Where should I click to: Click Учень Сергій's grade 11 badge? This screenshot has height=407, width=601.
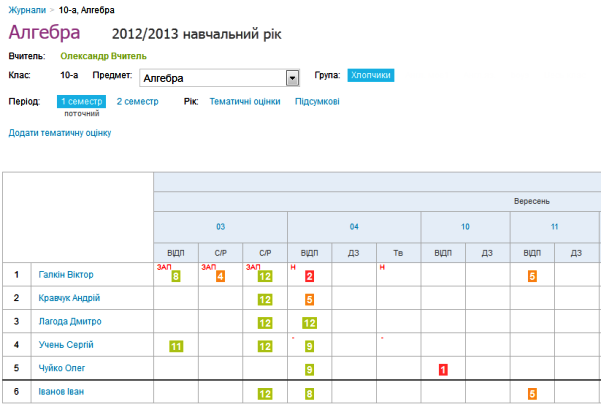pos(175,346)
